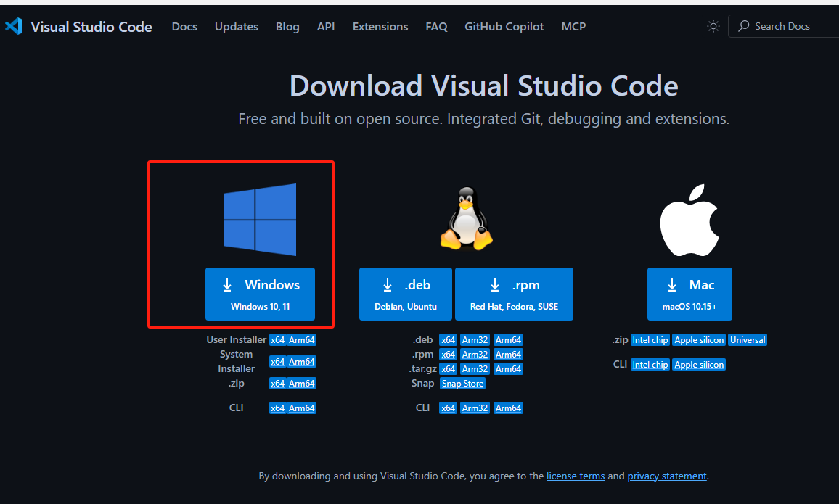Select Linux .deb Arm64 link
Viewport: 839px width, 504px height.
pos(508,340)
